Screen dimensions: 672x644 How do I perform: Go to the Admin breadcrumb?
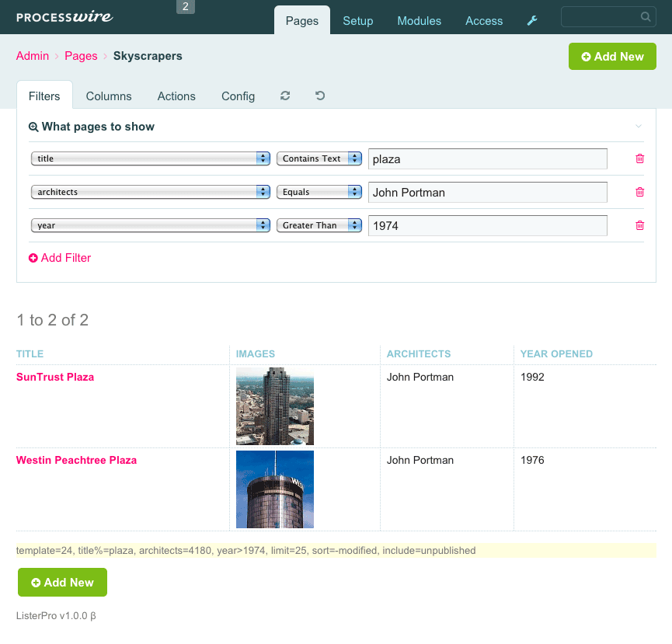(33, 56)
